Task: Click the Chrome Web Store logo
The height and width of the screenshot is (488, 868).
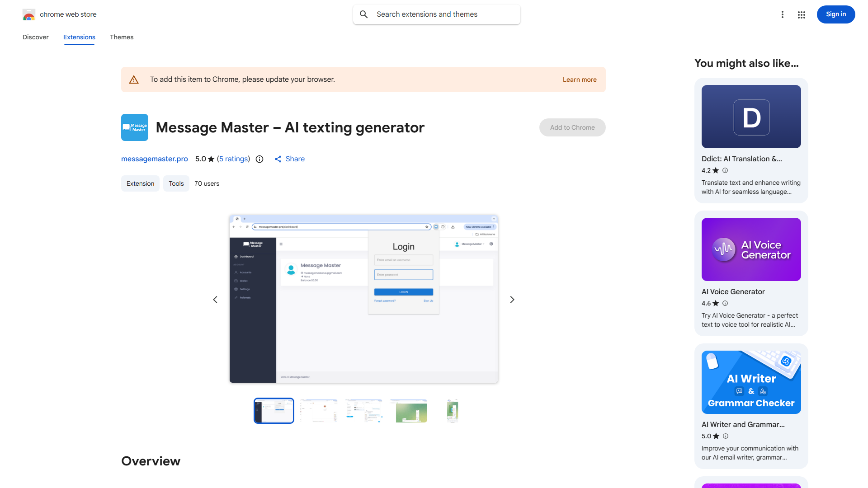Action: point(29,14)
